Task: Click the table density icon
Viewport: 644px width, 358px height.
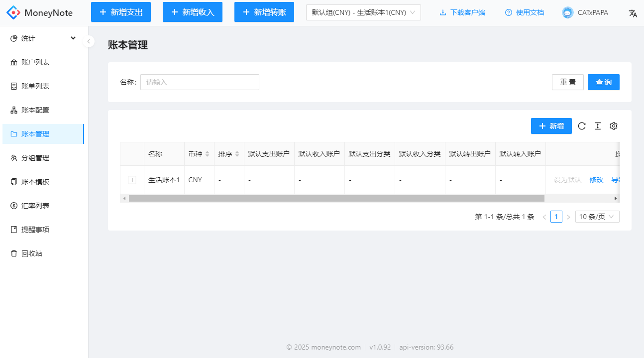Action: click(x=598, y=126)
